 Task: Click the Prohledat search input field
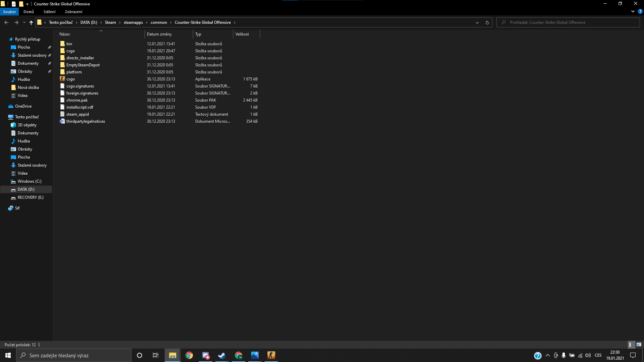tap(570, 22)
